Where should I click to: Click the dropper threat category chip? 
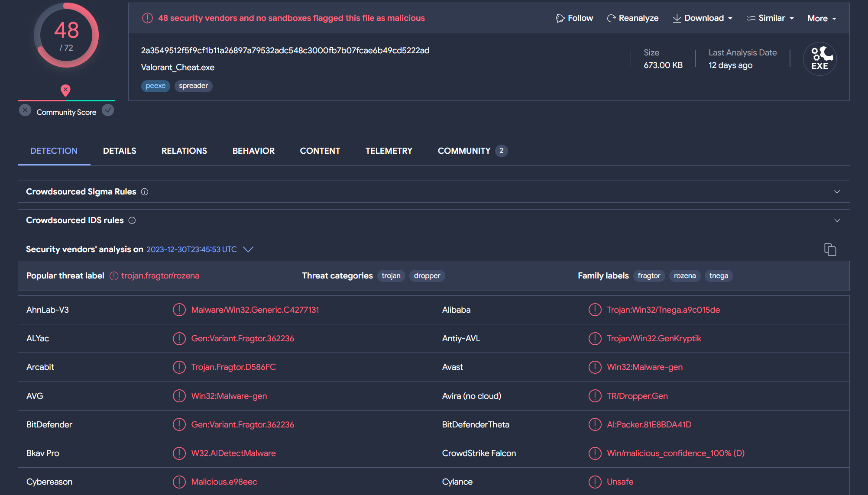click(427, 276)
